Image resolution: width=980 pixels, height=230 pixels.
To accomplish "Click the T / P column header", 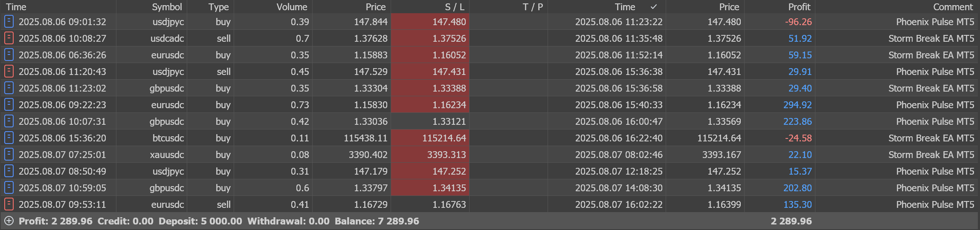I will coord(533,7).
